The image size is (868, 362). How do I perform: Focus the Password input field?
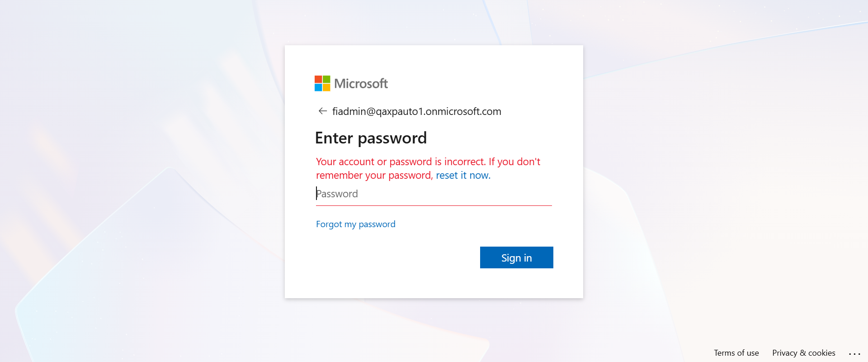point(434,194)
